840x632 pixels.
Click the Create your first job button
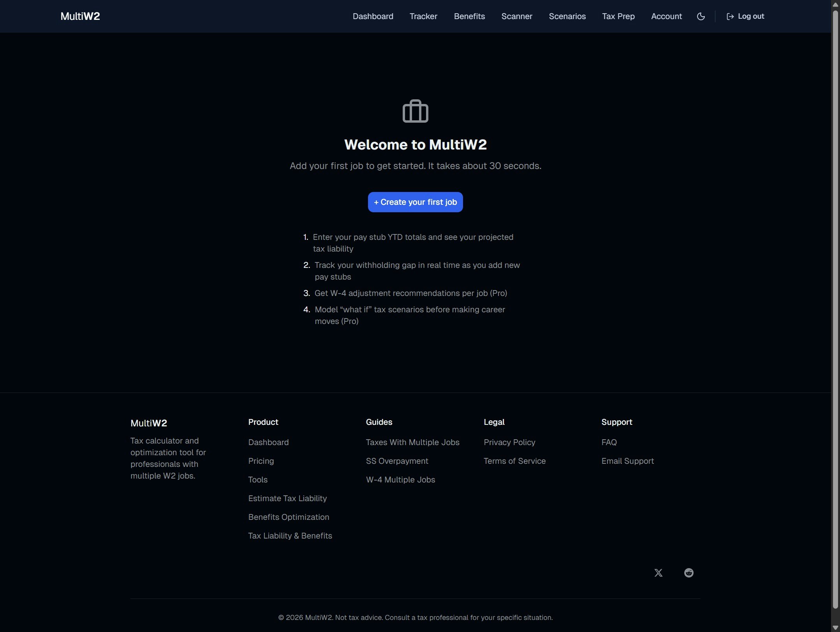pos(415,202)
